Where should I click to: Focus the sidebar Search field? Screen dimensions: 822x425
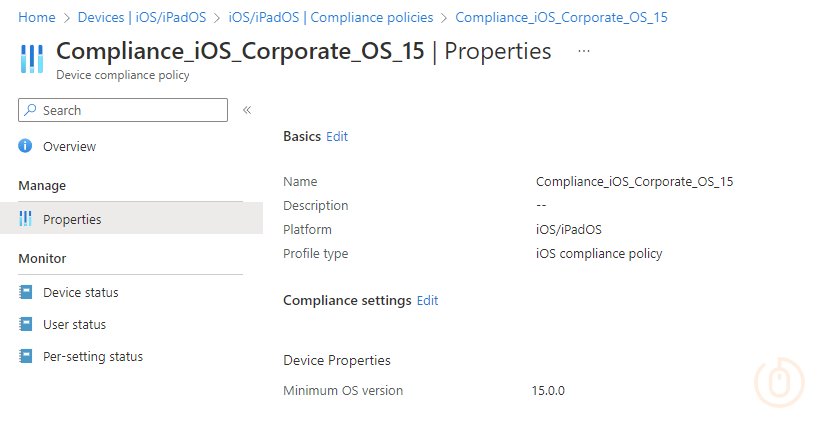click(x=130, y=110)
